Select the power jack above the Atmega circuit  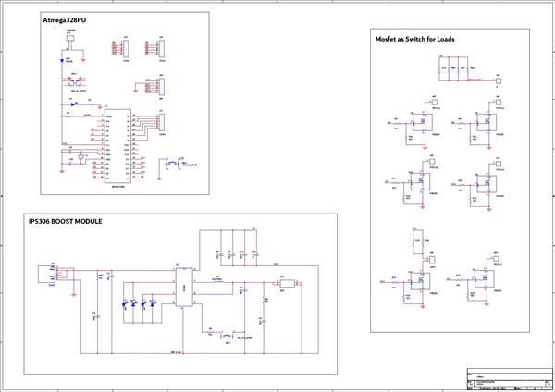click(70, 38)
